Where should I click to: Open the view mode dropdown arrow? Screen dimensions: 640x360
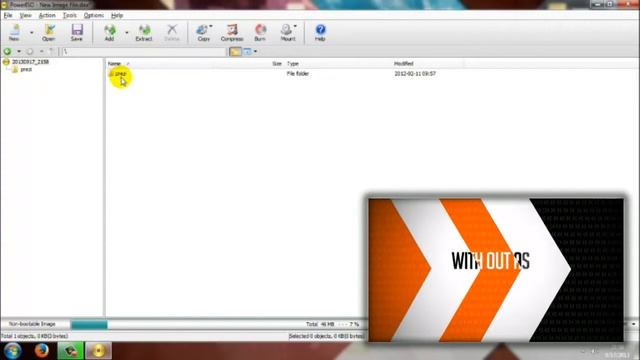coord(256,51)
